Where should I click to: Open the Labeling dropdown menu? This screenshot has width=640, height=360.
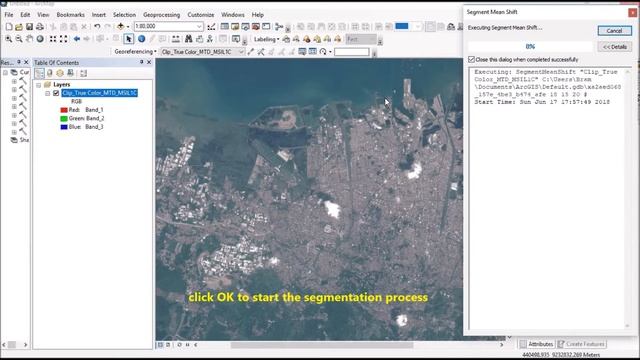(267, 39)
